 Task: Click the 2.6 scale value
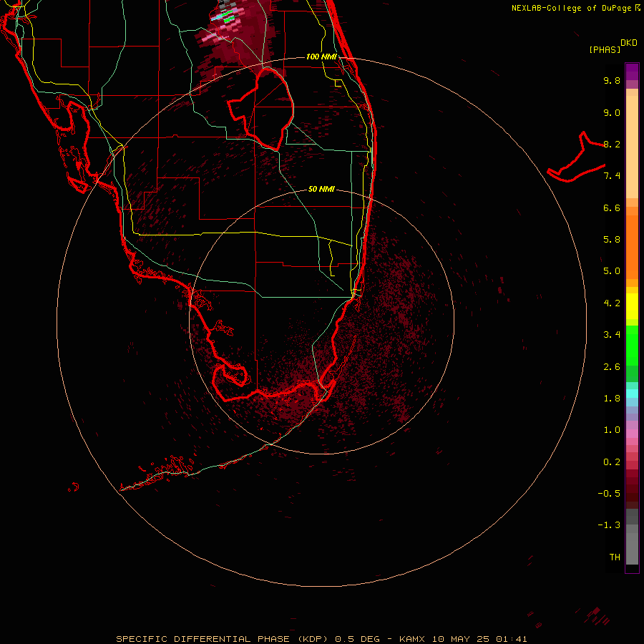click(x=612, y=367)
